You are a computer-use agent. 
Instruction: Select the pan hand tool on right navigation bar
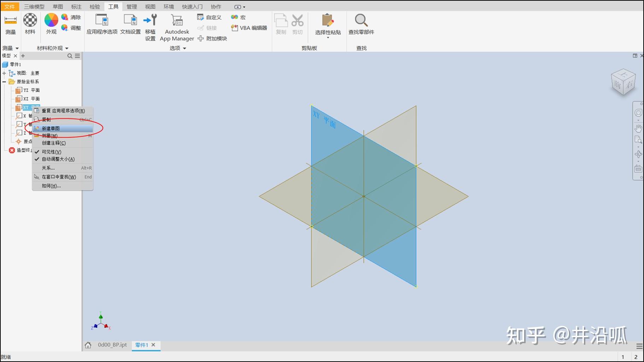click(x=639, y=128)
